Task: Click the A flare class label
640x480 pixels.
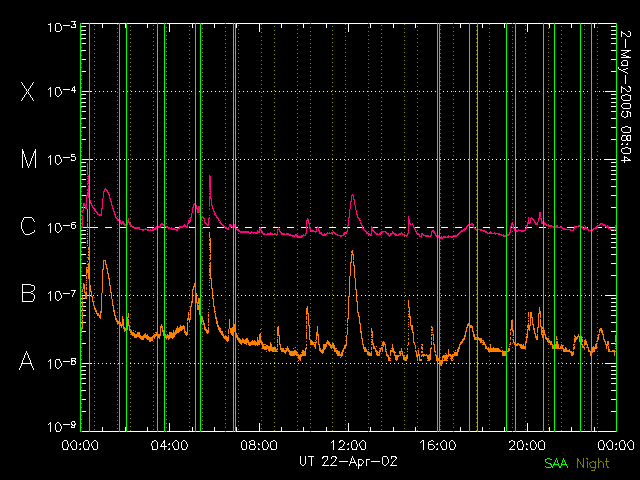Action: 27,361
